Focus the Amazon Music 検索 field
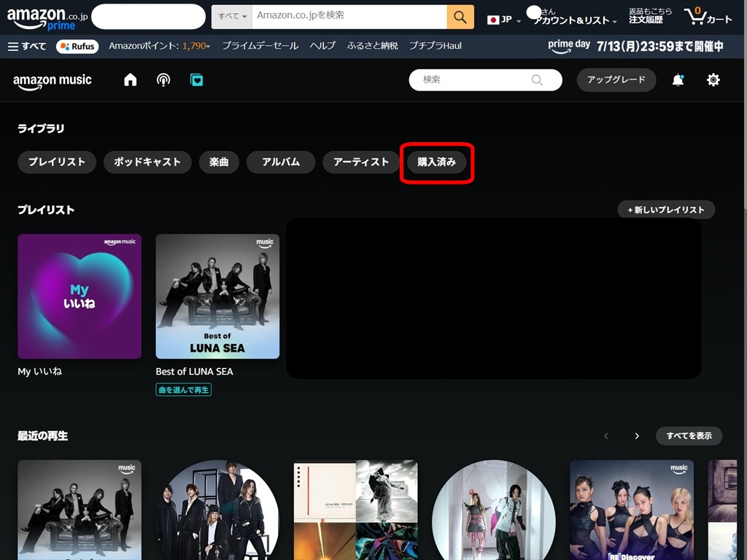Image resolution: width=747 pixels, height=560 pixels. pos(485,79)
